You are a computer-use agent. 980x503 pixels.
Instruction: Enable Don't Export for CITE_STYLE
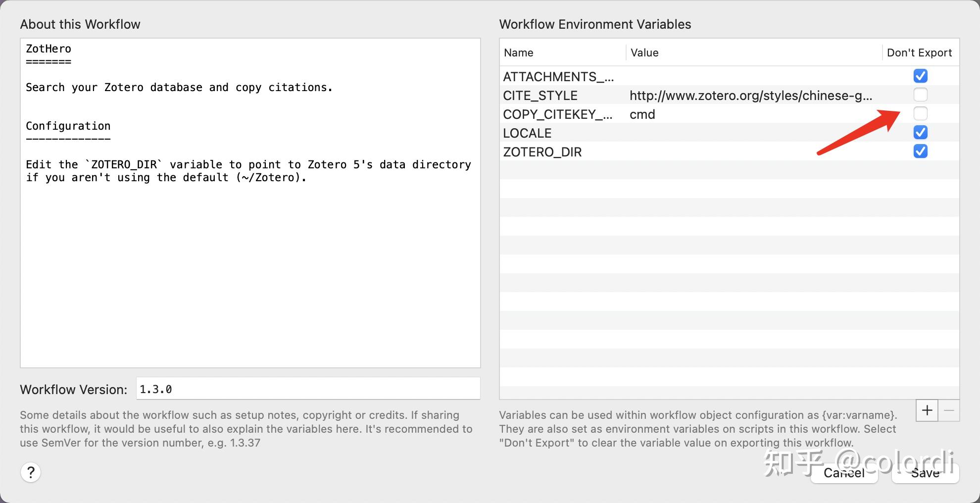pyautogui.click(x=920, y=95)
